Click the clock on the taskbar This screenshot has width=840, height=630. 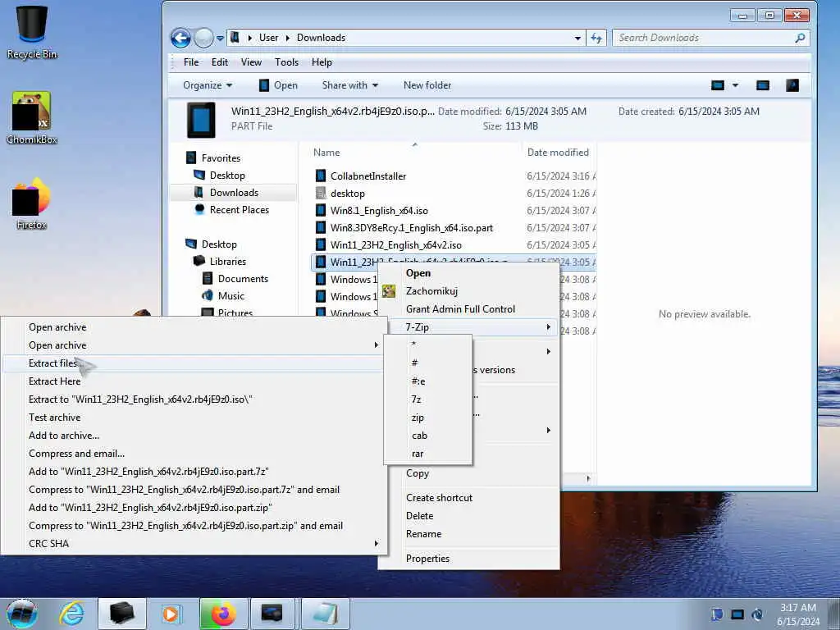pyautogui.click(x=798, y=614)
